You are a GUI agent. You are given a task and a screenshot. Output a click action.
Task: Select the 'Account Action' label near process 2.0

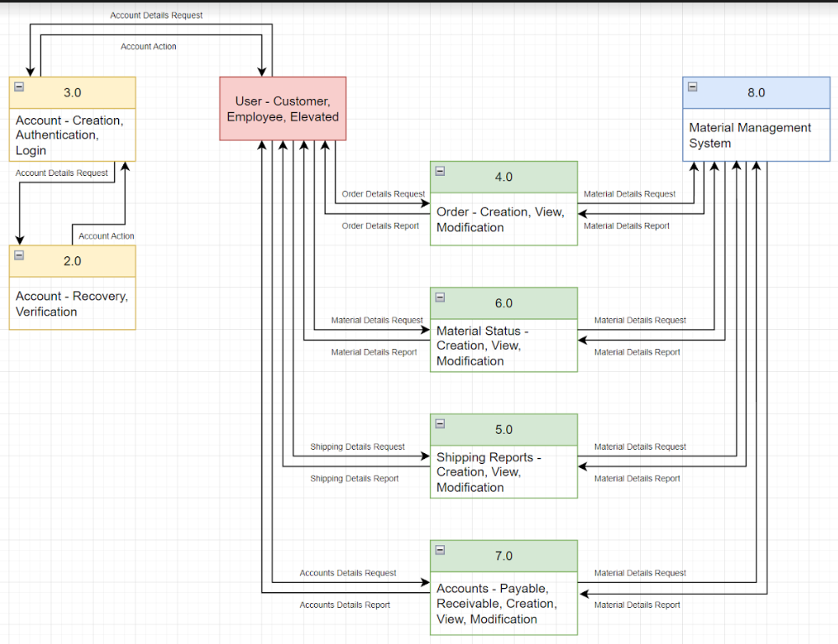tap(105, 235)
